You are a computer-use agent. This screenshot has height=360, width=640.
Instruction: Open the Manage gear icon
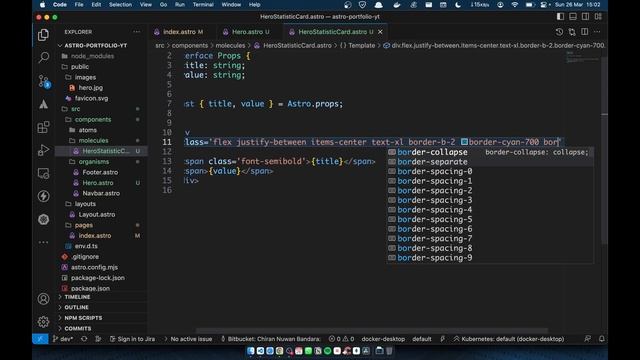tap(43, 322)
